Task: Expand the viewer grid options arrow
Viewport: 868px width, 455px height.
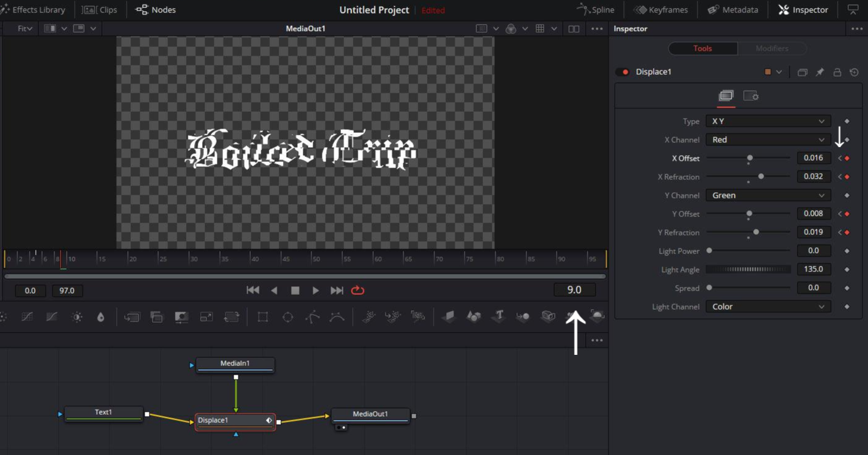Action: pos(554,29)
